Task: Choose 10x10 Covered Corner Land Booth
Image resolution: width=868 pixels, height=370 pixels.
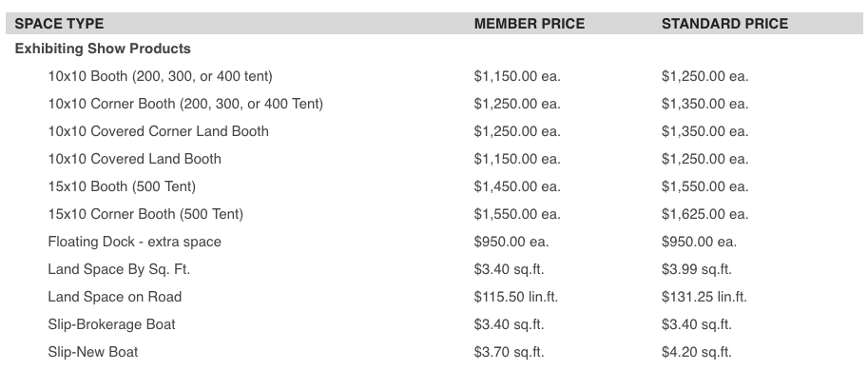Action: click(159, 131)
